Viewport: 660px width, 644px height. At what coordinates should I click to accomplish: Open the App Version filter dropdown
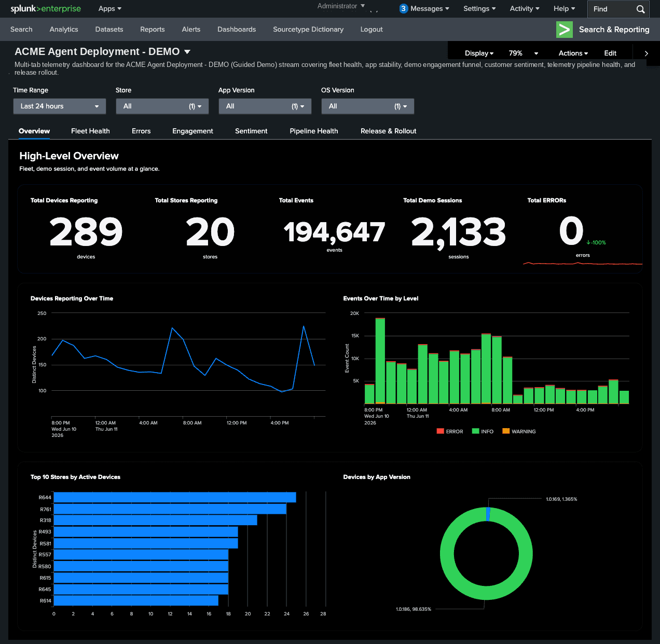pyautogui.click(x=265, y=106)
